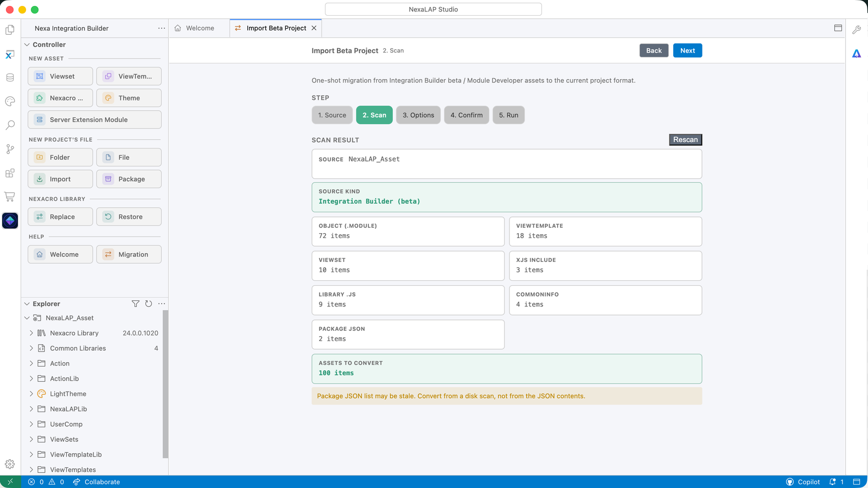The width and height of the screenshot is (868, 488).
Task: Open the wrench tools icon in right bar
Action: tap(857, 30)
